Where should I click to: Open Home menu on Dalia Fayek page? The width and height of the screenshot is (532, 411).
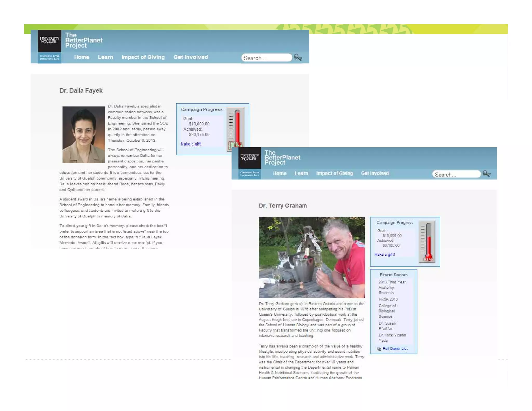[82, 57]
